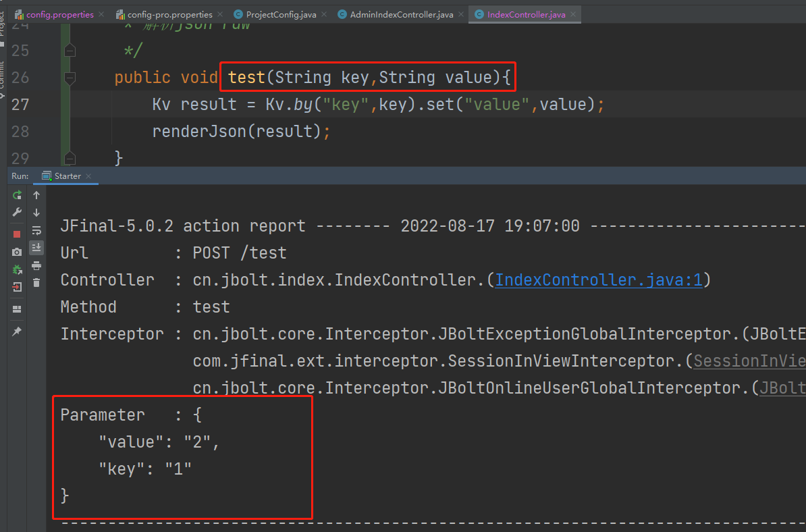
Task: Go up the stack trace arrow
Action: click(36, 195)
